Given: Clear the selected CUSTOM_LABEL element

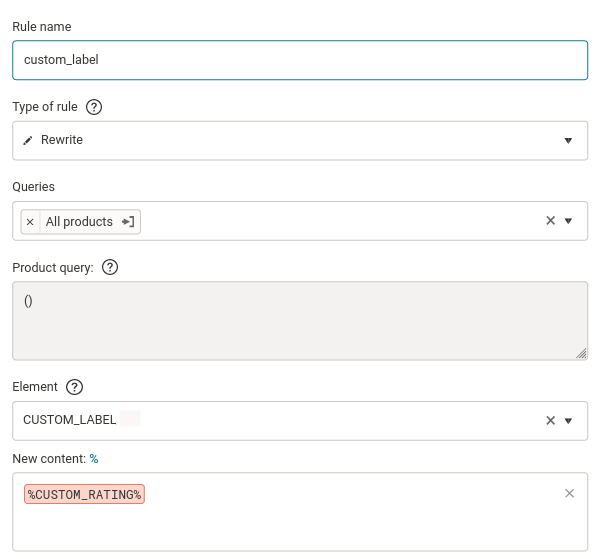Looking at the screenshot, I should (550, 420).
